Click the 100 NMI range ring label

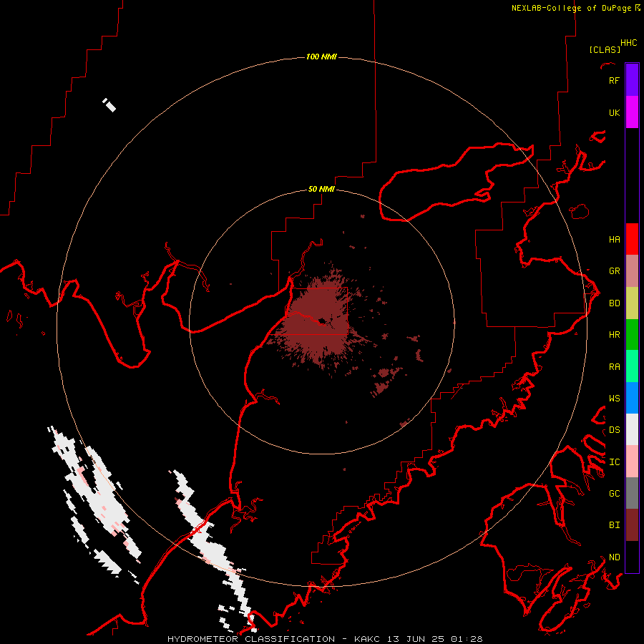coord(321,57)
